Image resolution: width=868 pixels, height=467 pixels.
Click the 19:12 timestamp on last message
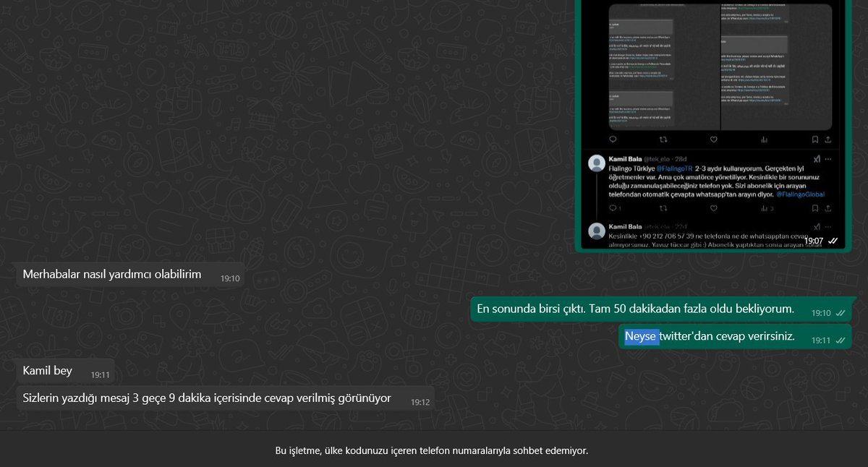pyautogui.click(x=420, y=402)
